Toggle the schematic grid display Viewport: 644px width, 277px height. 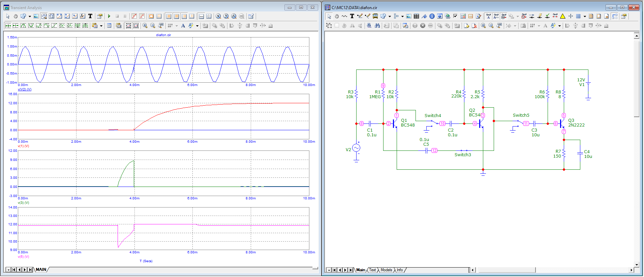(x=578, y=16)
